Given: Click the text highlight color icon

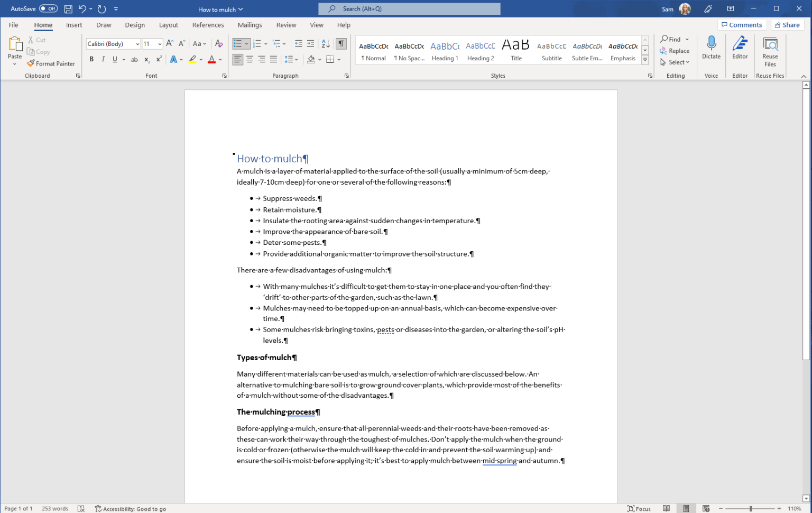Looking at the screenshot, I should pos(193,59).
